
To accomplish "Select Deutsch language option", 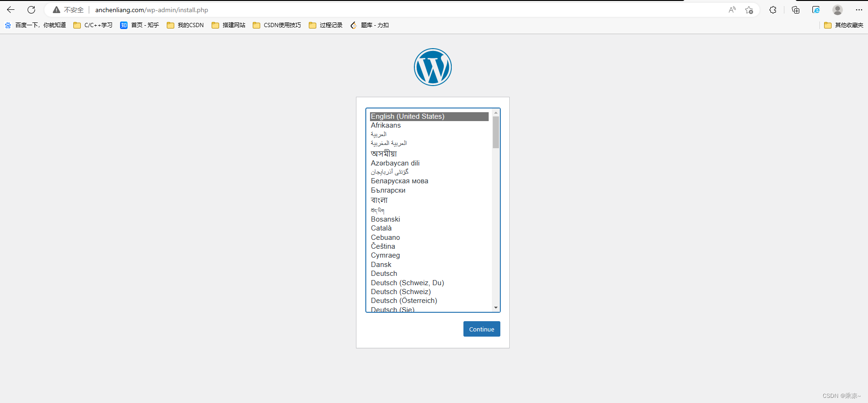I will (429, 273).
